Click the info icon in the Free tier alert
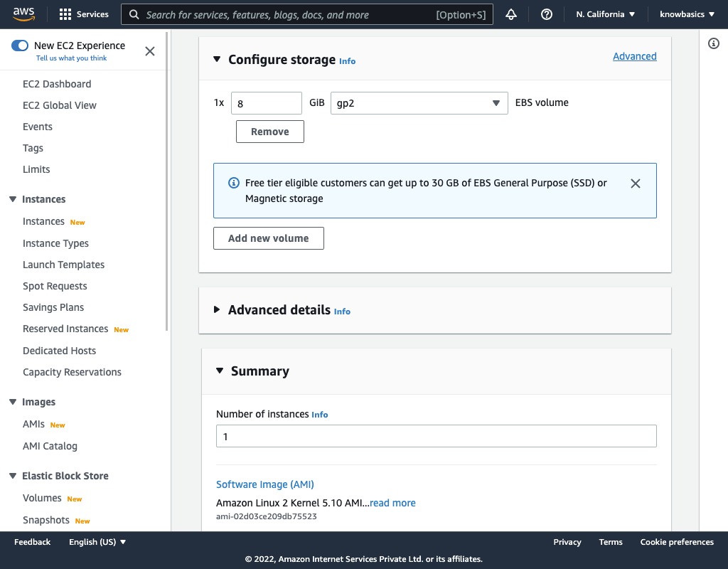 click(234, 183)
